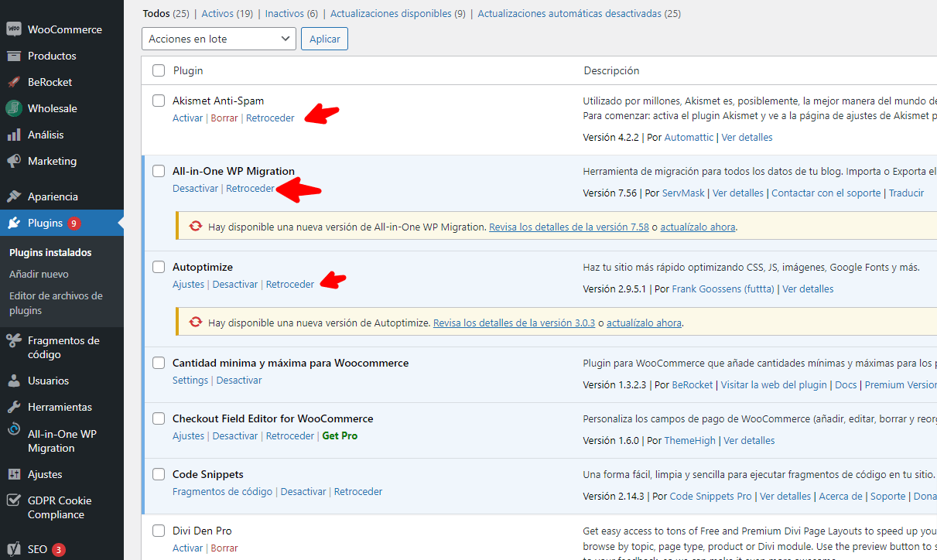
Task: Click actualízalo ahora for All-in-One WP Migration
Action: click(698, 227)
